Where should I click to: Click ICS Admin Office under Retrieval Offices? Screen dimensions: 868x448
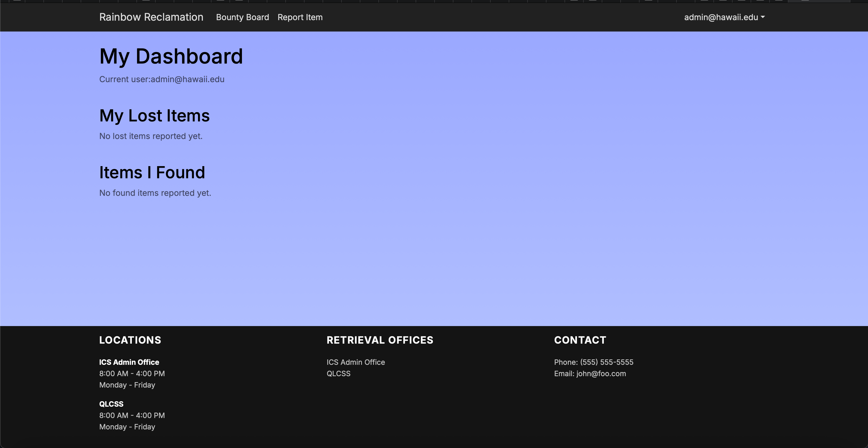(355, 362)
